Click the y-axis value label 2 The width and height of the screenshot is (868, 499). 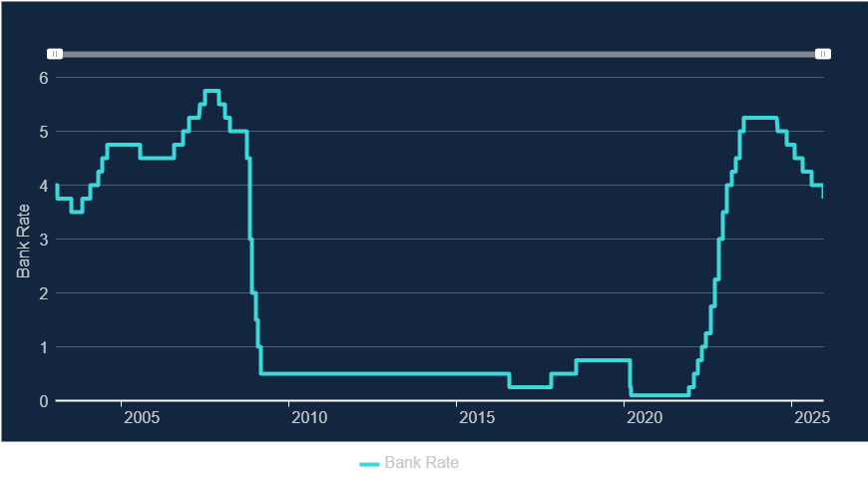click(x=44, y=293)
